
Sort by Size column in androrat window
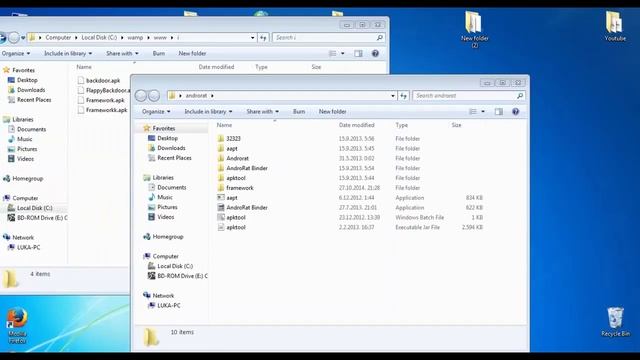(x=456, y=125)
